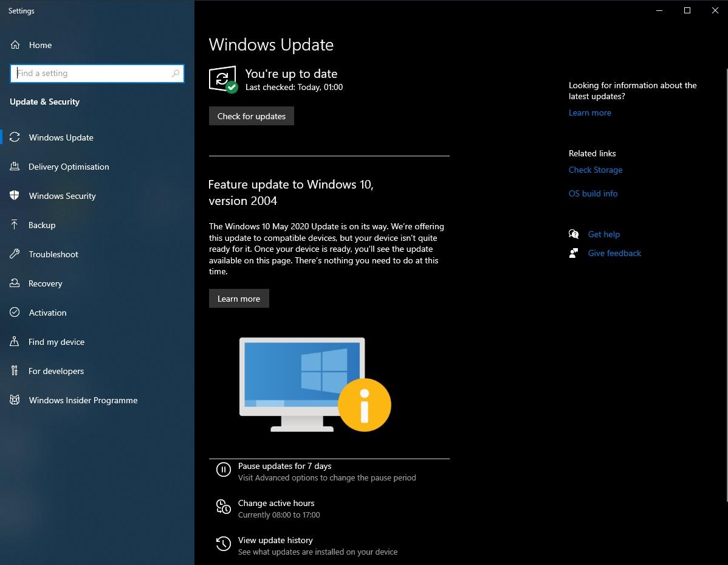Click the search magnifier icon
The height and width of the screenshot is (565, 728).
click(x=176, y=74)
